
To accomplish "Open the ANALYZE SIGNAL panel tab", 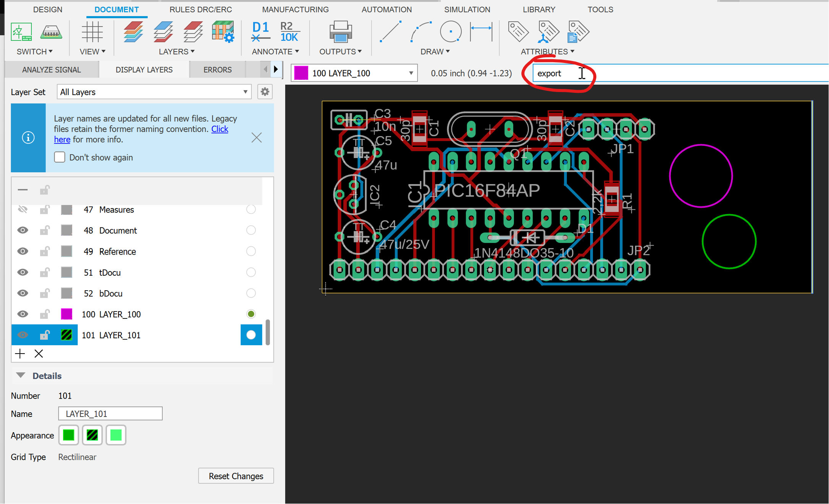I will [52, 69].
